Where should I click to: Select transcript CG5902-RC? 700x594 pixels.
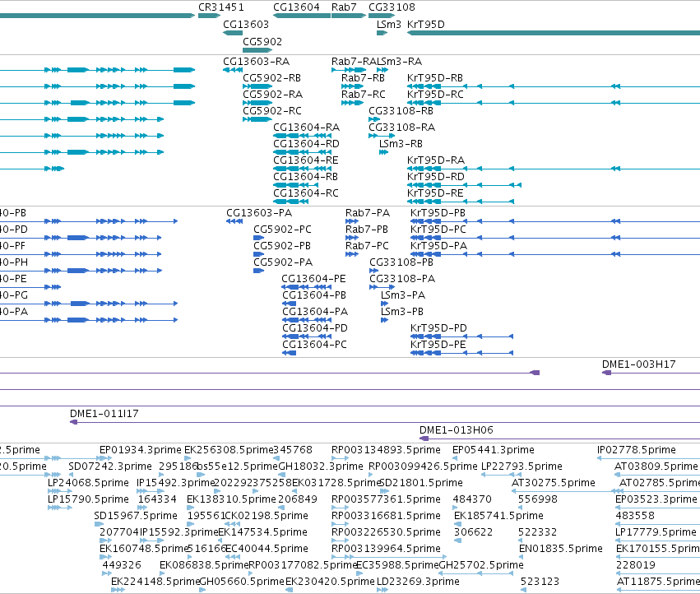pos(272,111)
